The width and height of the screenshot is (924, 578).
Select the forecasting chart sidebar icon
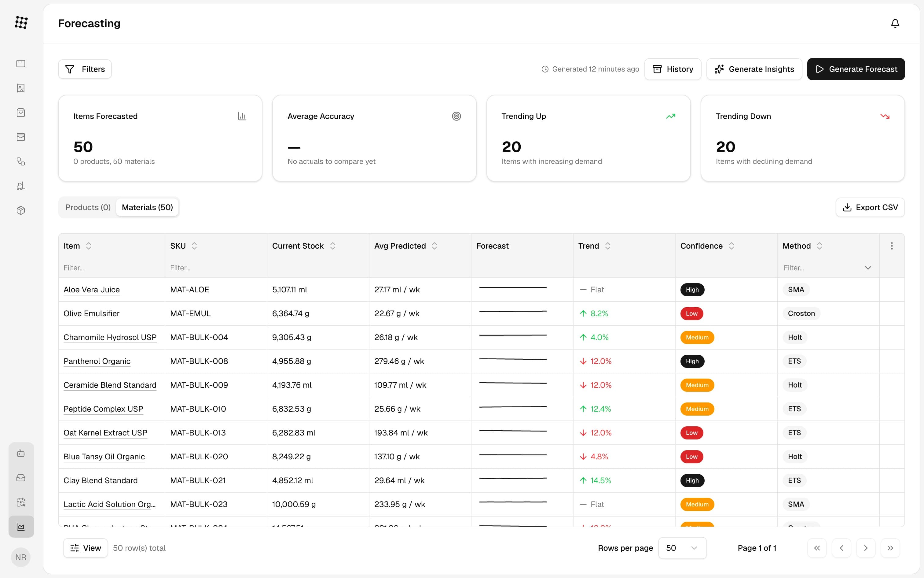click(21, 527)
